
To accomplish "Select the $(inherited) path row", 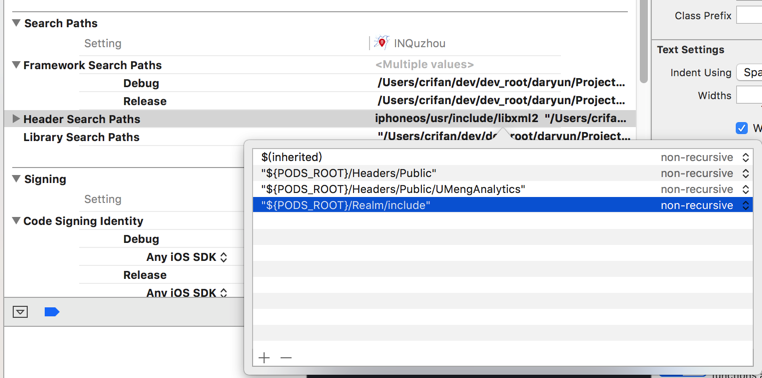I will click(x=502, y=157).
